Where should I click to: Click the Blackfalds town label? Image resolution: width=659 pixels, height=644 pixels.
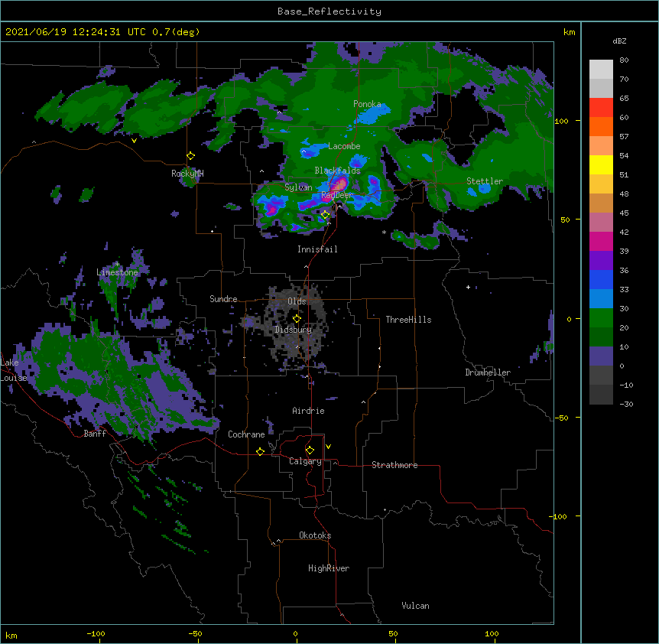[x=337, y=171]
